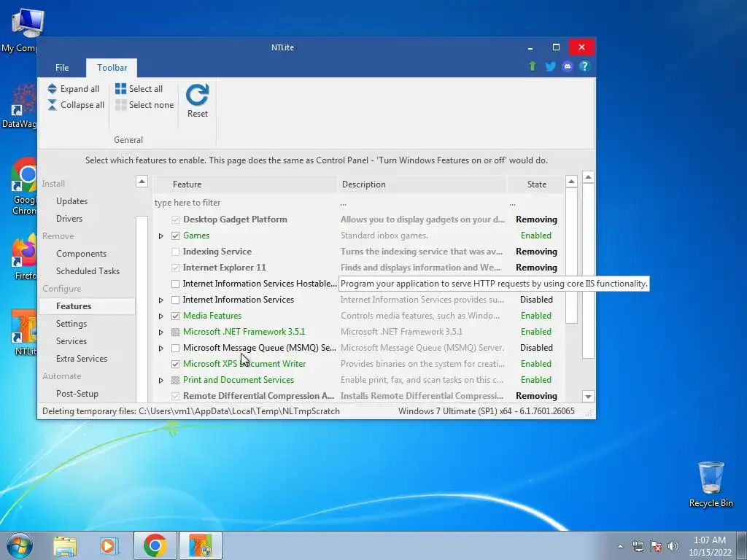
Task: Click the Select none grid icon
Action: pyautogui.click(x=120, y=105)
